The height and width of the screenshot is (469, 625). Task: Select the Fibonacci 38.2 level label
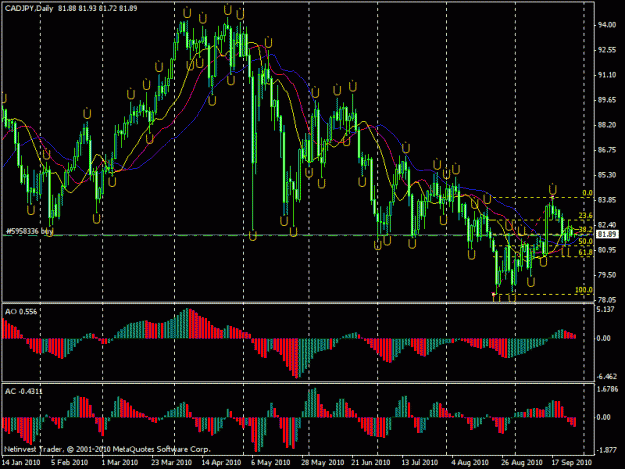click(x=586, y=230)
